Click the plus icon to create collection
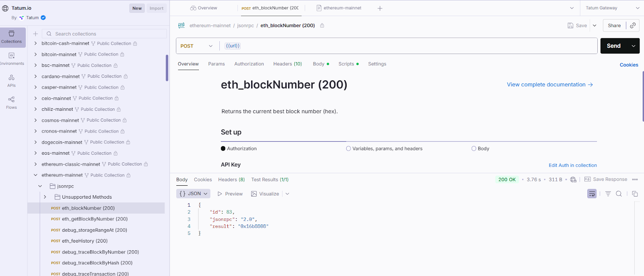Viewport: 644px width, 276px height. point(35,34)
